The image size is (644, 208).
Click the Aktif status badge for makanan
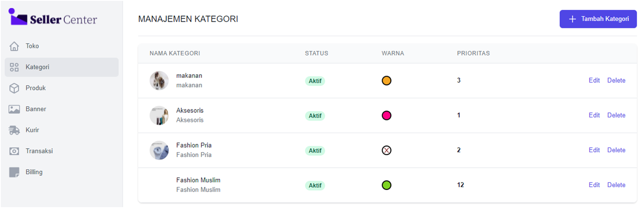(315, 81)
